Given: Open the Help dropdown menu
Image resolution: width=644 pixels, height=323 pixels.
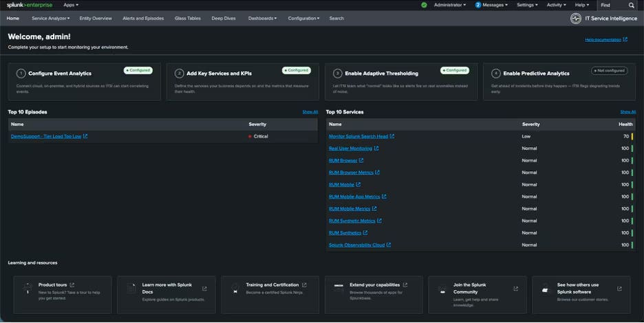Looking at the screenshot, I should pyautogui.click(x=581, y=5).
